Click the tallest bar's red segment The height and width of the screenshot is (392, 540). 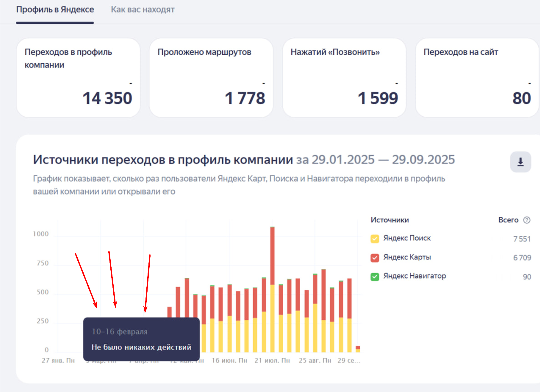coord(272,255)
